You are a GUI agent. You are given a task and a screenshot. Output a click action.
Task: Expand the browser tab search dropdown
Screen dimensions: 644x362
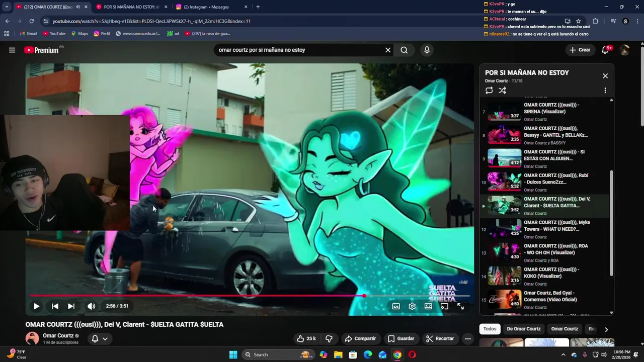[x=6, y=7]
